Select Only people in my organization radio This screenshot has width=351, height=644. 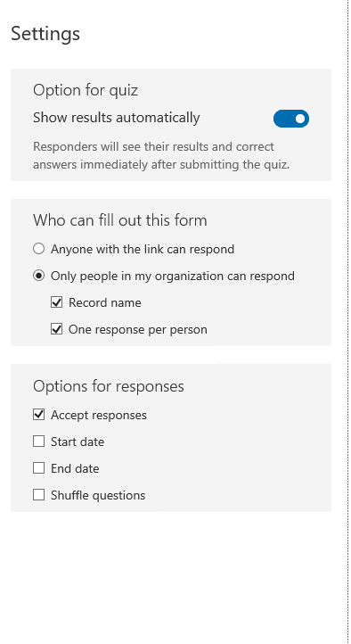coord(38,276)
